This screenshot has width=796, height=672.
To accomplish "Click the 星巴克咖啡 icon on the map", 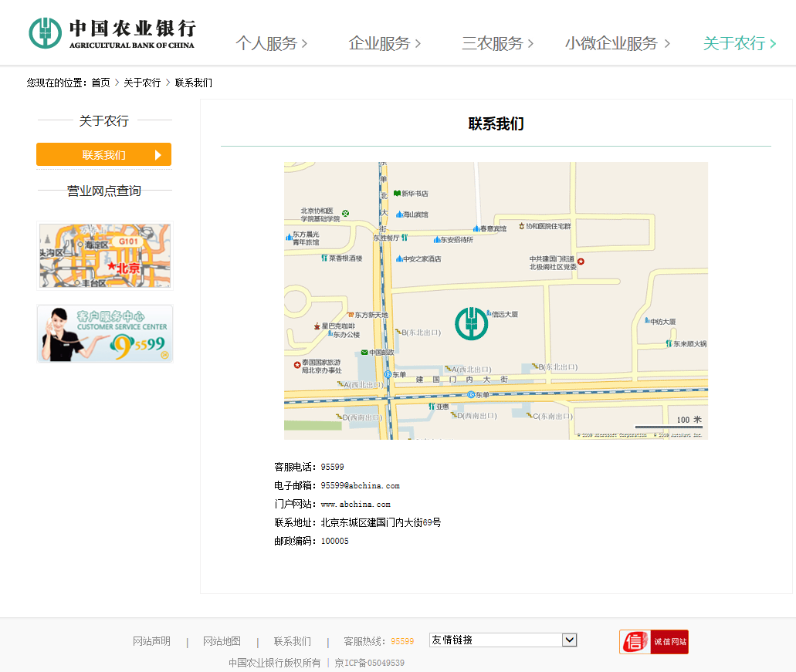I will coord(317,326).
